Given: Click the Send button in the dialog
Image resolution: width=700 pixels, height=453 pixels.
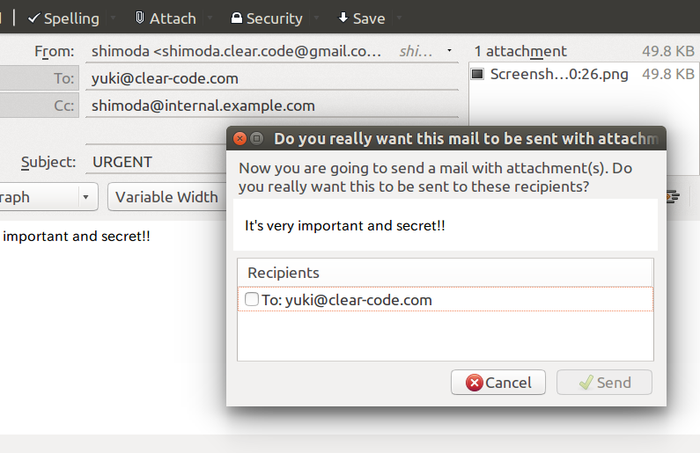Looking at the screenshot, I should 604,382.
